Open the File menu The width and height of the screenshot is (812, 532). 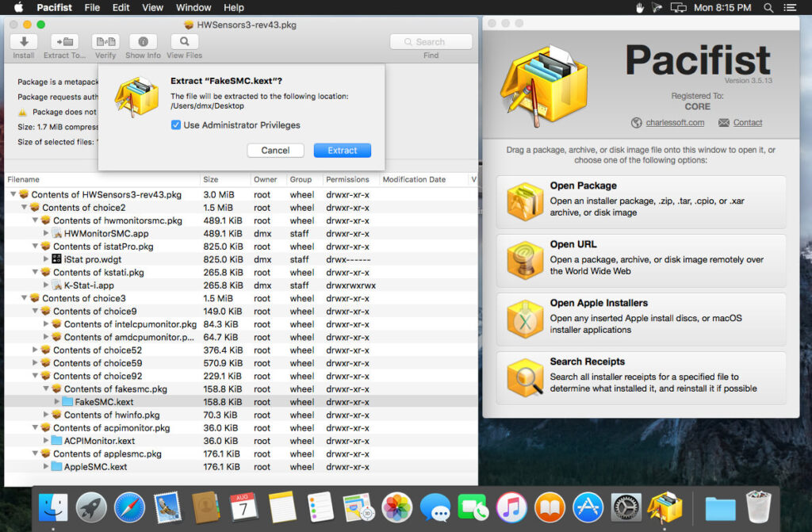(x=92, y=7)
